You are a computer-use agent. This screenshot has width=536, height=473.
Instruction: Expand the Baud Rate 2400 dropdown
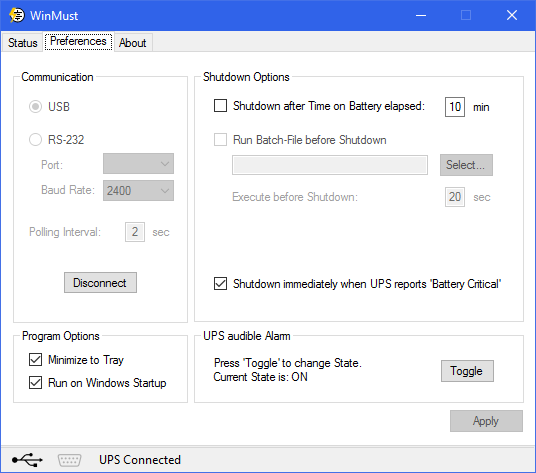[138, 190]
